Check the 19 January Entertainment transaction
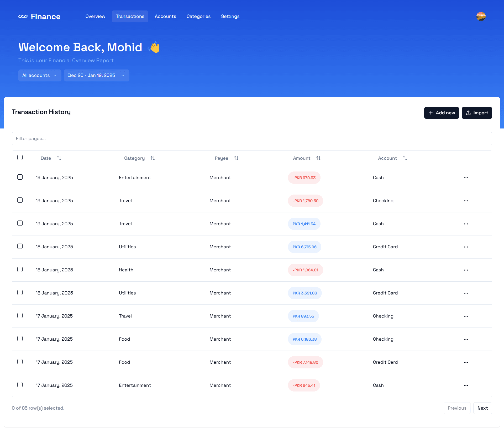504x440 pixels. point(20,177)
